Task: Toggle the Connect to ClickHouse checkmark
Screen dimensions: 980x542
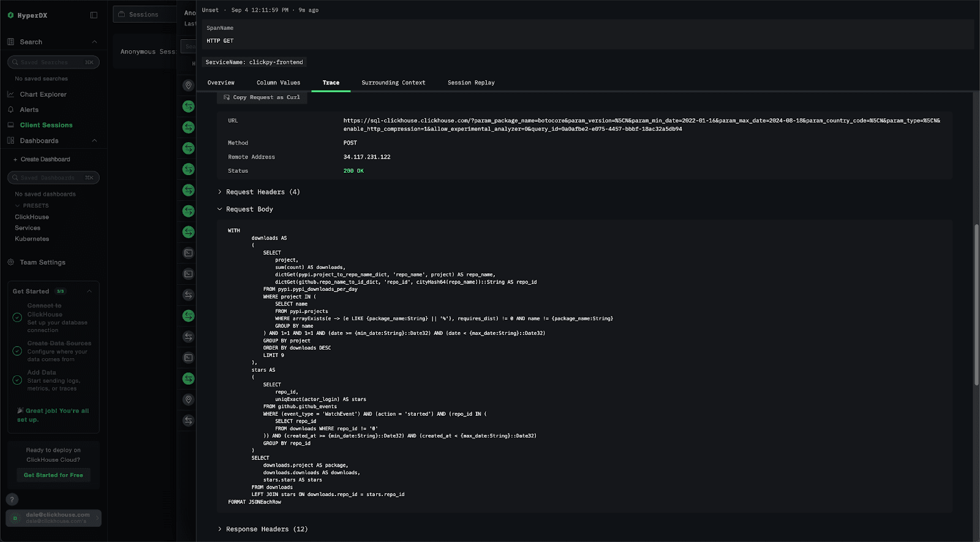Action: pyautogui.click(x=18, y=317)
